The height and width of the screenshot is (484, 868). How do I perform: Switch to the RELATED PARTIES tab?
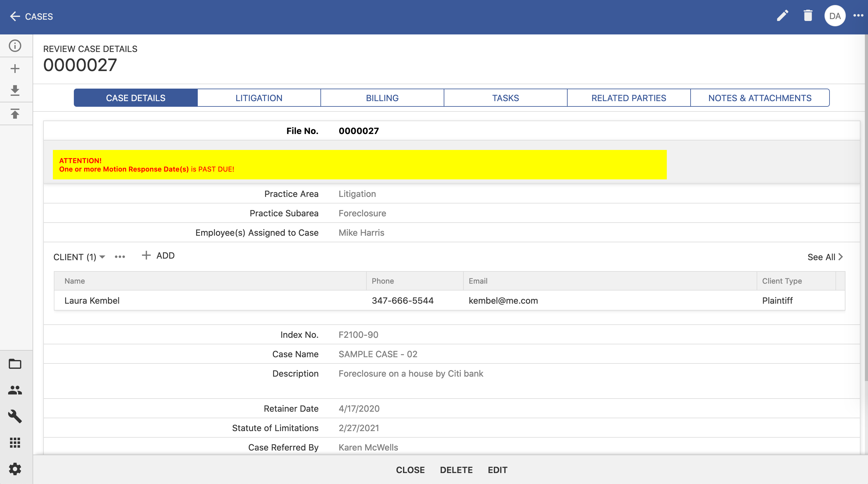pos(629,98)
